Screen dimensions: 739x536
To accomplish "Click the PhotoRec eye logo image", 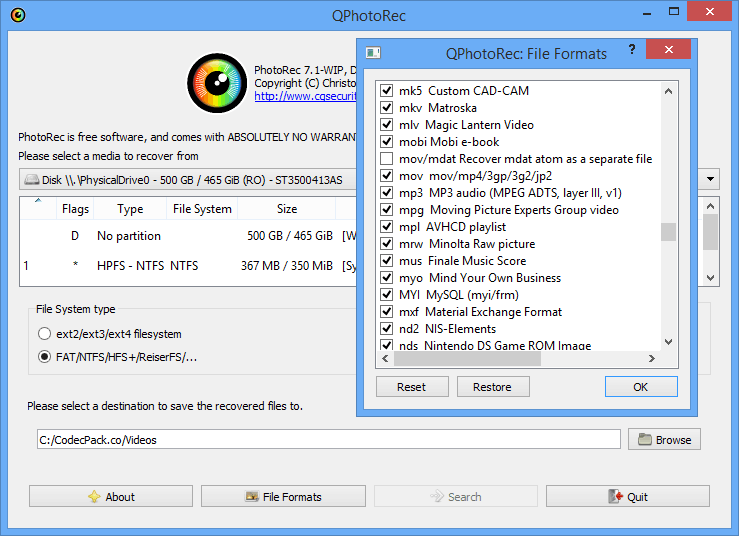I will 217,83.
